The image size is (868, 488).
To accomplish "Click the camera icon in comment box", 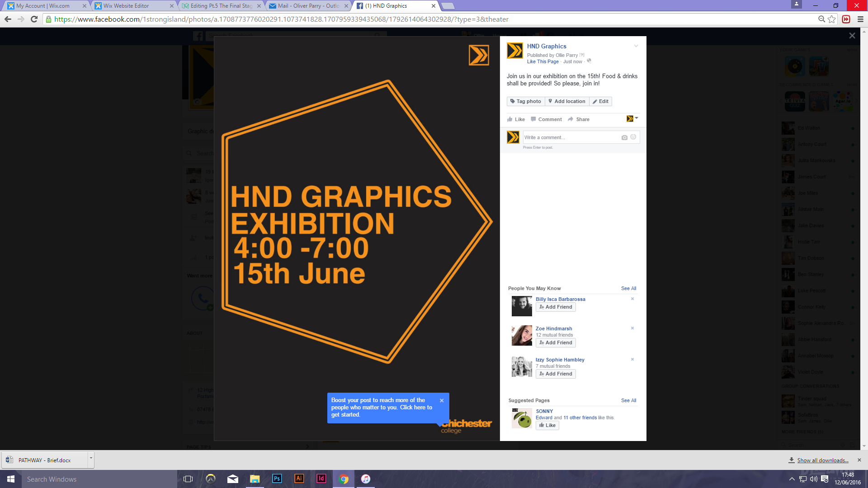I will (624, 137).
